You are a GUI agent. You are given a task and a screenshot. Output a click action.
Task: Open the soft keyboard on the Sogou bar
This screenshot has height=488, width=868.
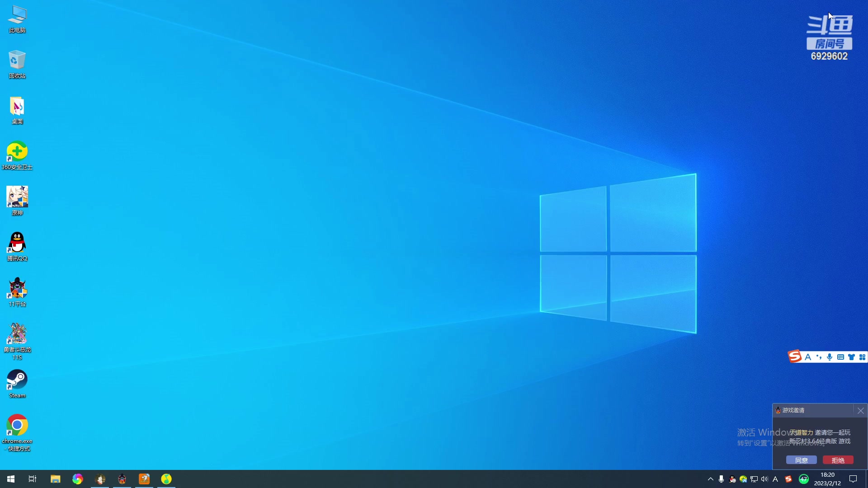pyautogui.click(x=840, y=357)
